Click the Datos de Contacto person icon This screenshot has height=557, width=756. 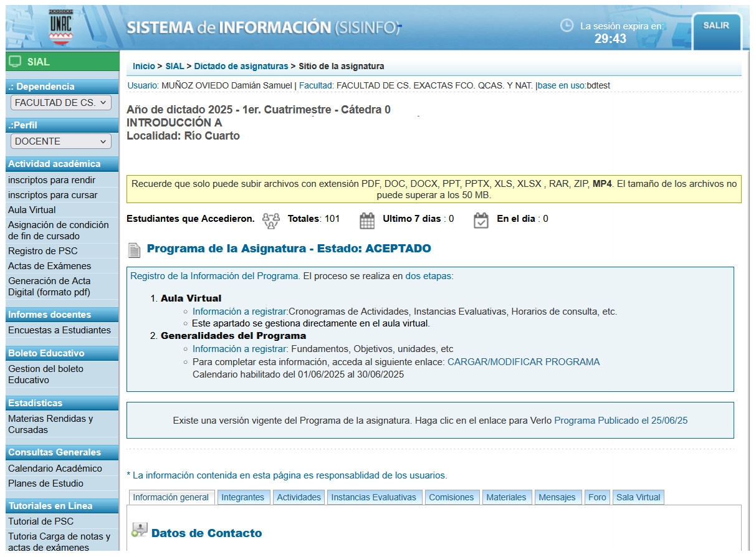(138, 531)
